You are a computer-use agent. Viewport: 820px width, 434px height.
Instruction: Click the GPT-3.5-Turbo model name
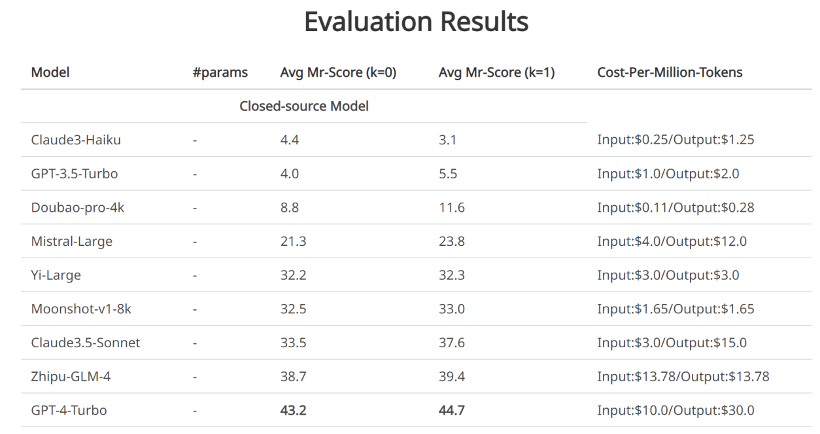[74, 174]
